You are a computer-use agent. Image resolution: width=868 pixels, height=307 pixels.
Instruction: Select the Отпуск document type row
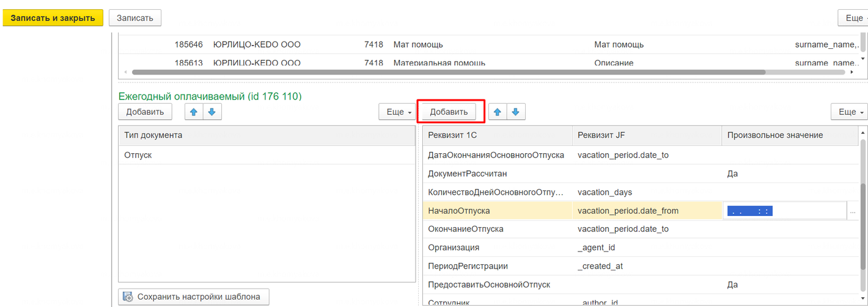coord(266,155)
